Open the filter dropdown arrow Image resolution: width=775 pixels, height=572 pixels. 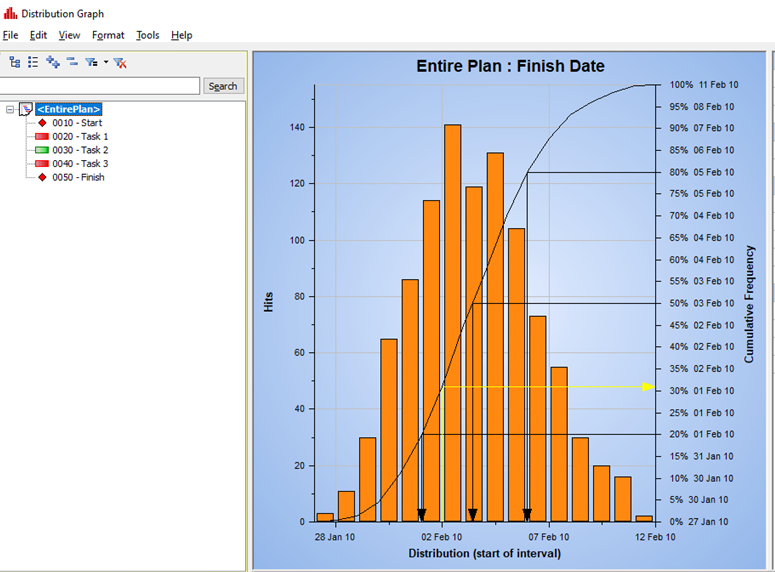[x=105, y=62]
